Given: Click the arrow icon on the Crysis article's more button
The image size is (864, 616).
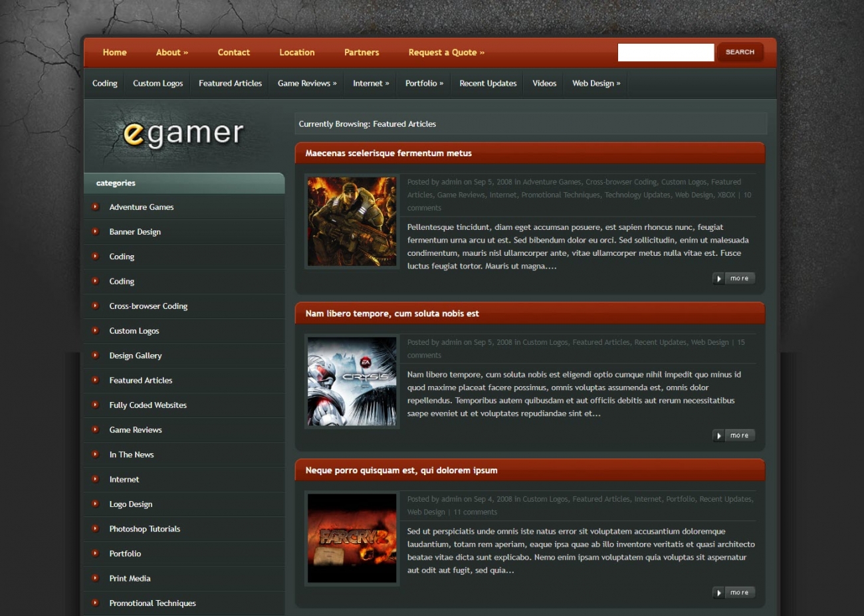Looking at the screenshot, I should pyautogui.click(x=718, y=435).
